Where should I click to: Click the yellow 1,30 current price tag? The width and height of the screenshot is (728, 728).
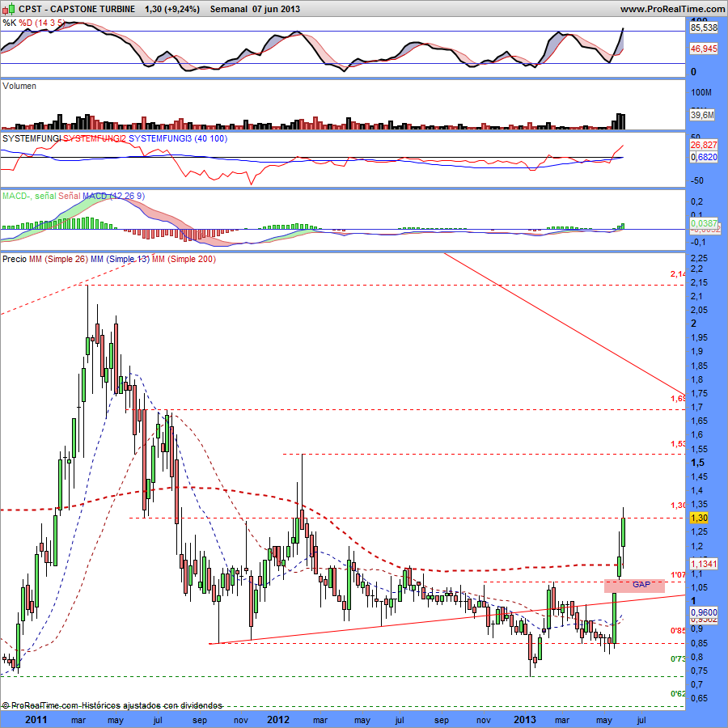pos(699,518)
